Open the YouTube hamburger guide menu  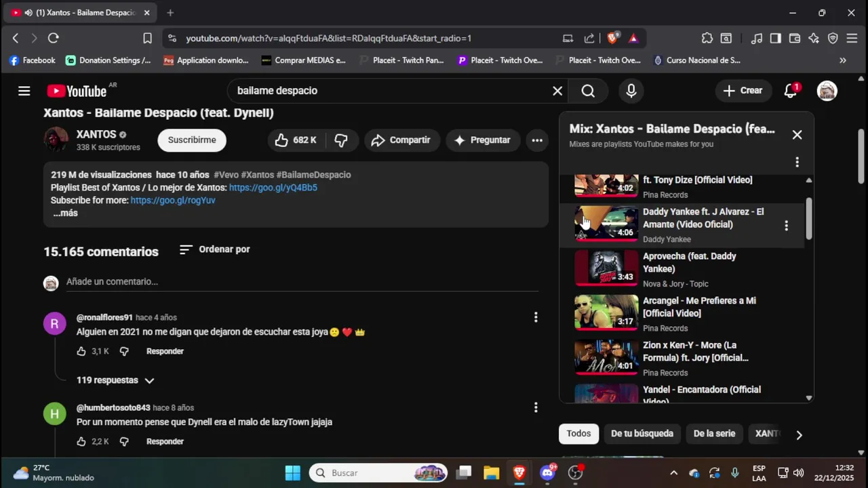(24, 91)
